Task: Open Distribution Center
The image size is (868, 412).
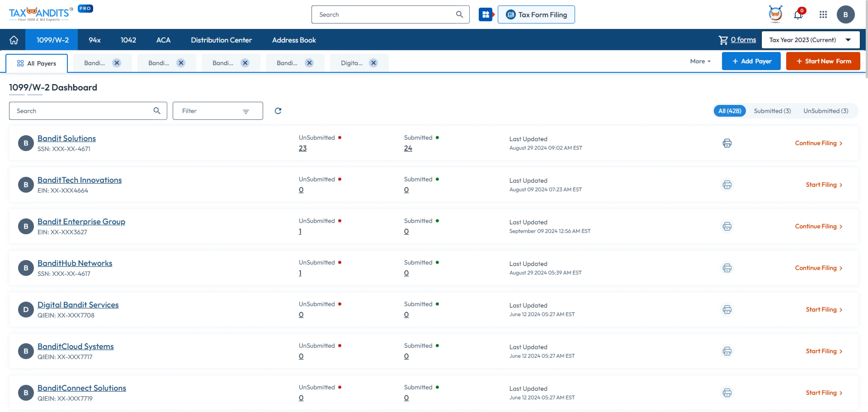Action: (221, 40)
